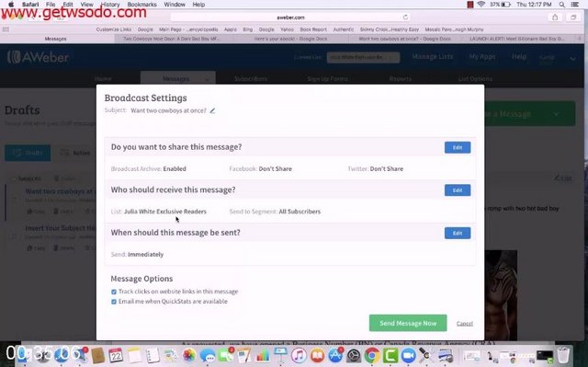Screen dimensions: 588x367
Task: Open iBooks in the dock
Action: [317, 355]
